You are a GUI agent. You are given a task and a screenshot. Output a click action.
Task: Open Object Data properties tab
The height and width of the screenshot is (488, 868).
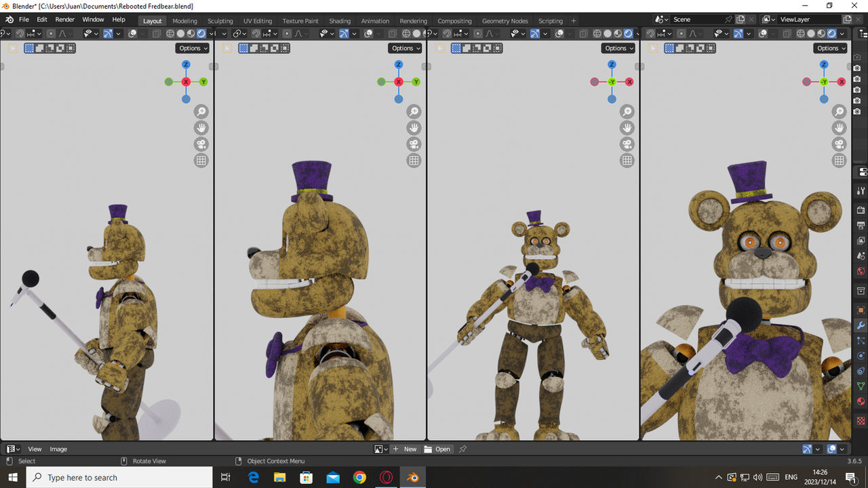point(861,386)
